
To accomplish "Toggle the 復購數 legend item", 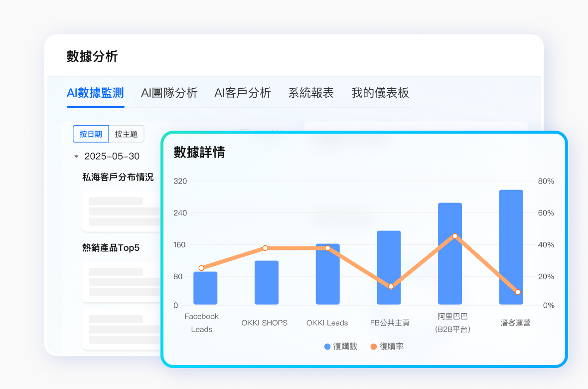I will (x=340, y=346).
